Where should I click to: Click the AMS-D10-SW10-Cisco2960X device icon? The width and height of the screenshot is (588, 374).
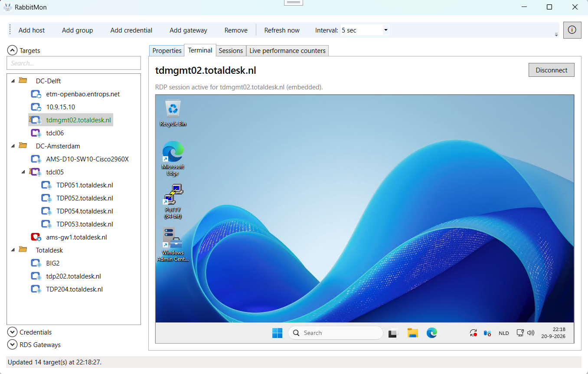coord(36,159)
